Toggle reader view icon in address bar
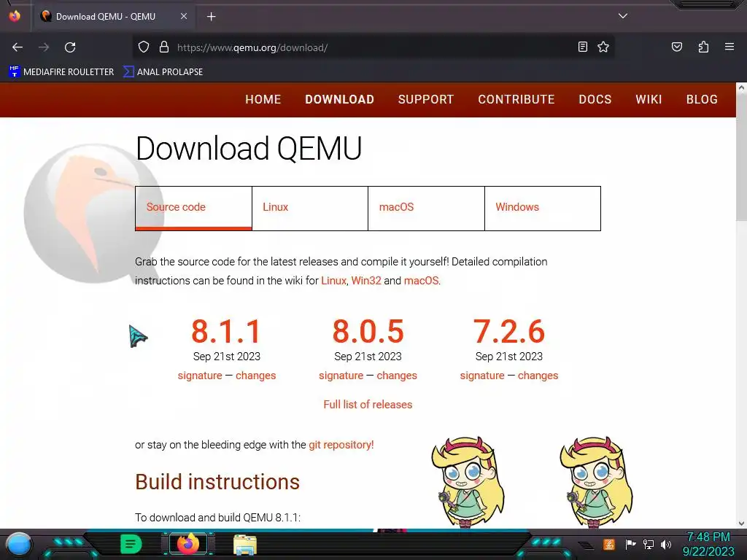 [583, 47]
